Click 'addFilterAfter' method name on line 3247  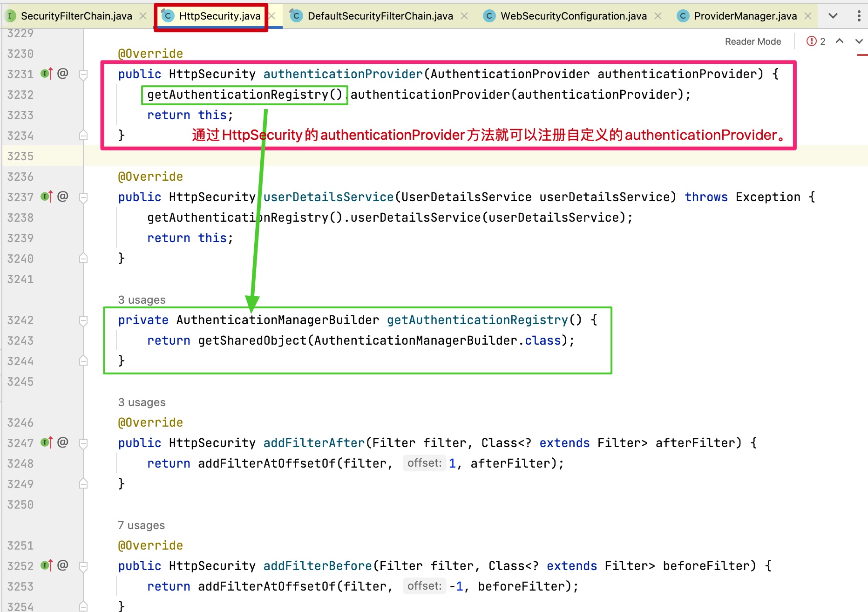pos(314,443)
